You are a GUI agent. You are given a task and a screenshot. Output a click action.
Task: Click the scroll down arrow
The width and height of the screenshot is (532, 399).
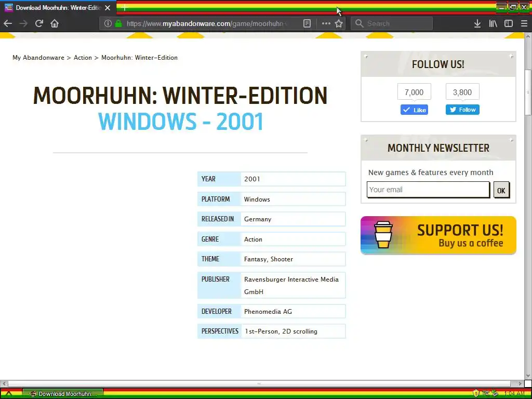pos(528,376)
